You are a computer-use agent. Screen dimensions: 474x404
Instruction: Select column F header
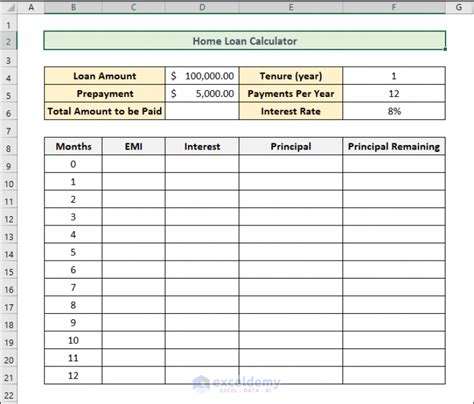coord(394,7)
